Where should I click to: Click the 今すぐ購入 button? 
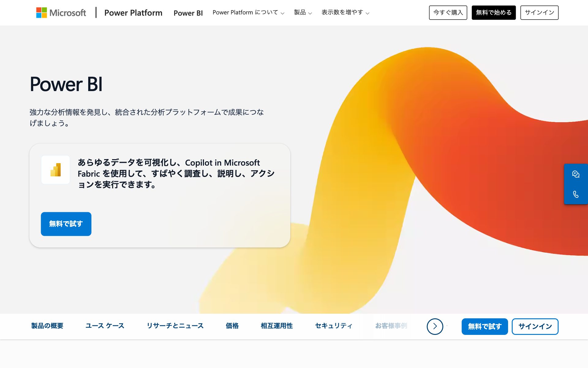(x=448, y=13)
